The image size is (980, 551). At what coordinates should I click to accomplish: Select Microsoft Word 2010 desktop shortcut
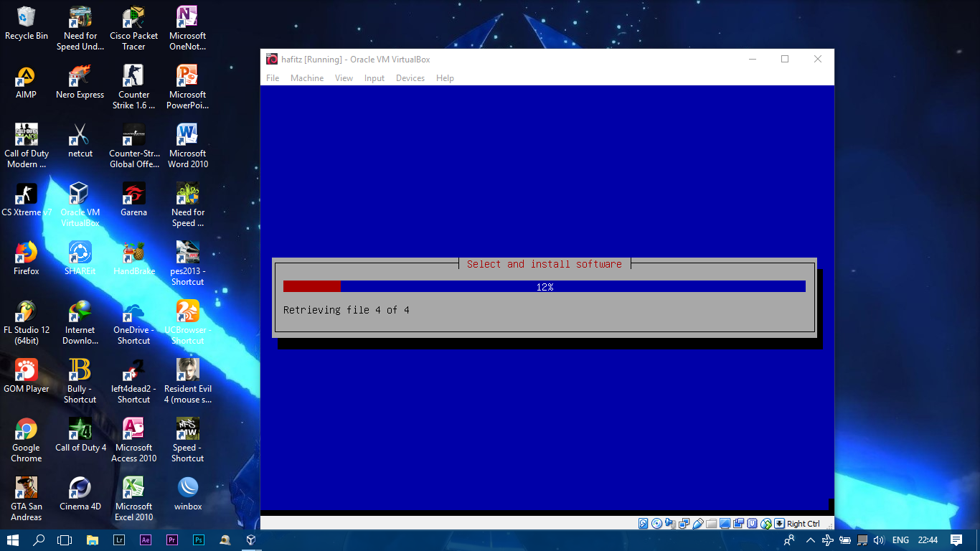click(188, 146)
